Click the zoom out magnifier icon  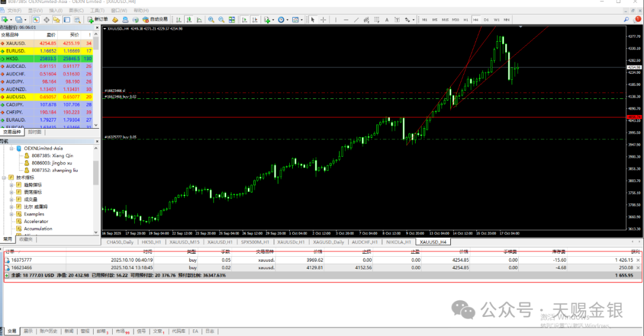tap(221, 20)
